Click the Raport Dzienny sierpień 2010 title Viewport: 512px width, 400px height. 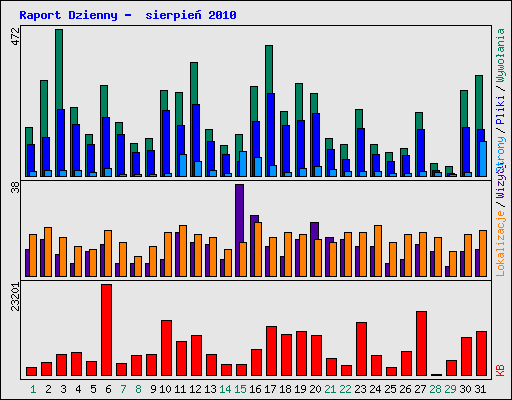128,15
